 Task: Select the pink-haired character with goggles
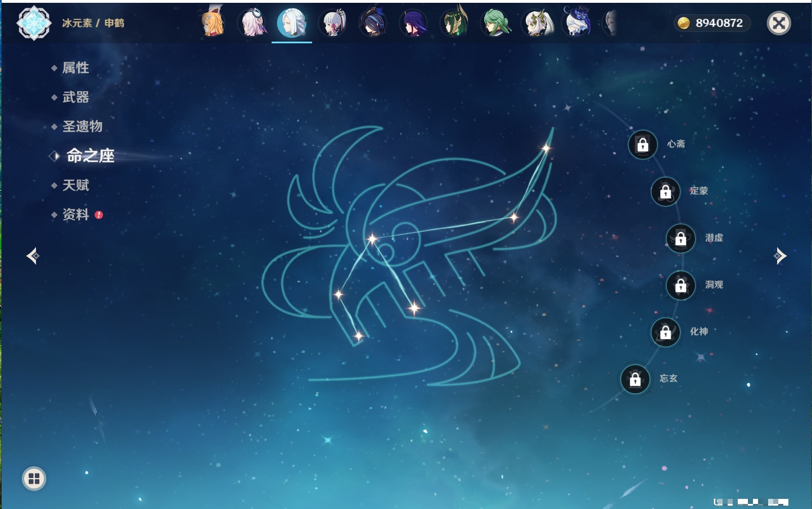point(252,22)
